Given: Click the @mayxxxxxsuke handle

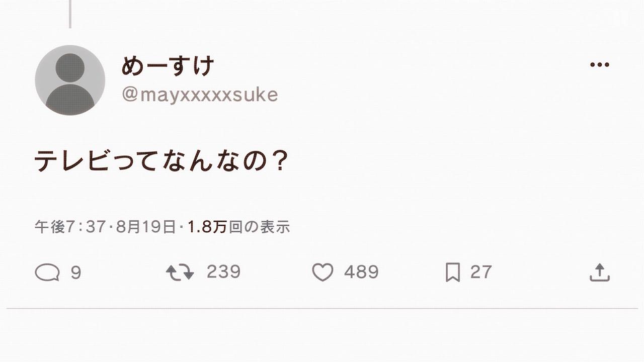Looking at the screenshot, I should click(x=200, y=94).
